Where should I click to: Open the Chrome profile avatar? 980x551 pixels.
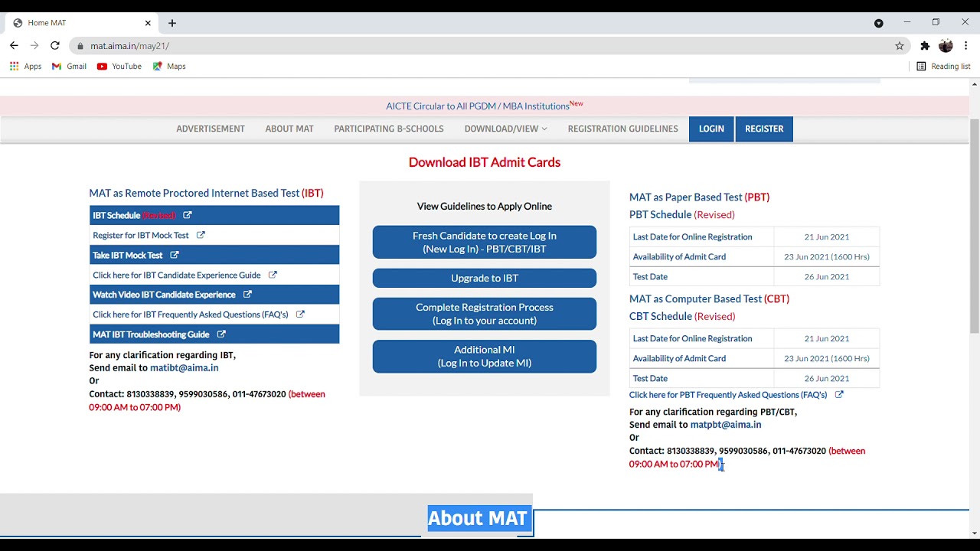click(946, 46)
